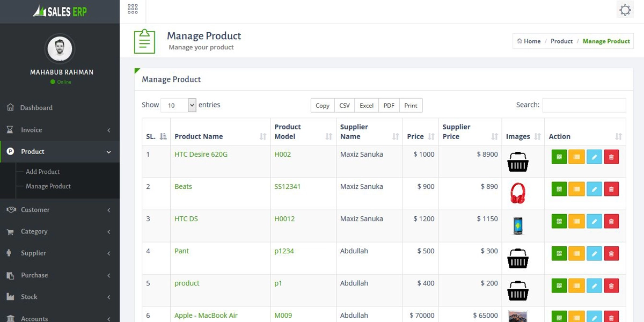Sort by the Supplier Price column header
Viewport: 644px width, 322px height.
470,132
